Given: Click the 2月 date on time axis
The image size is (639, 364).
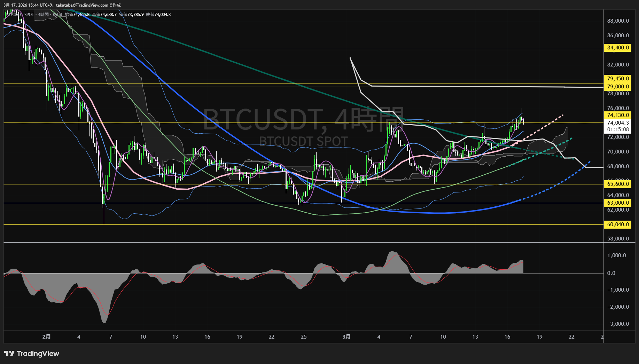Looking at the screenshot, I should 46,337.
